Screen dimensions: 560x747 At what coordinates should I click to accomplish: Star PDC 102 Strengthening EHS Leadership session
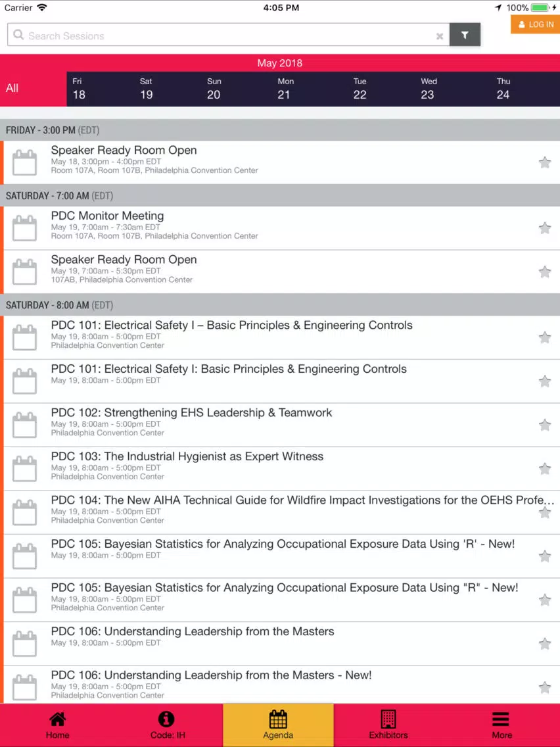pyautogui.click(x=545, y=425)
